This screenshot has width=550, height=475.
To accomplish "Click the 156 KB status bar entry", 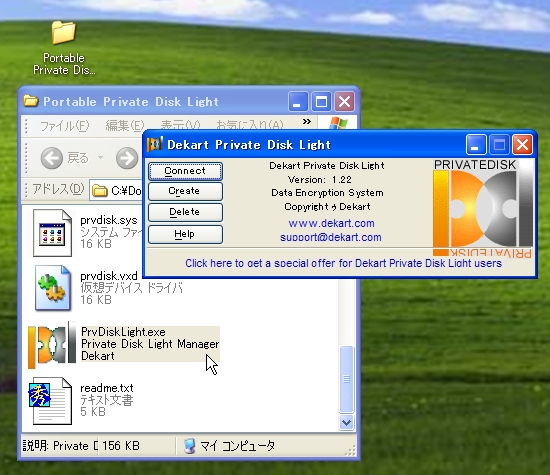I will [121, 446].
